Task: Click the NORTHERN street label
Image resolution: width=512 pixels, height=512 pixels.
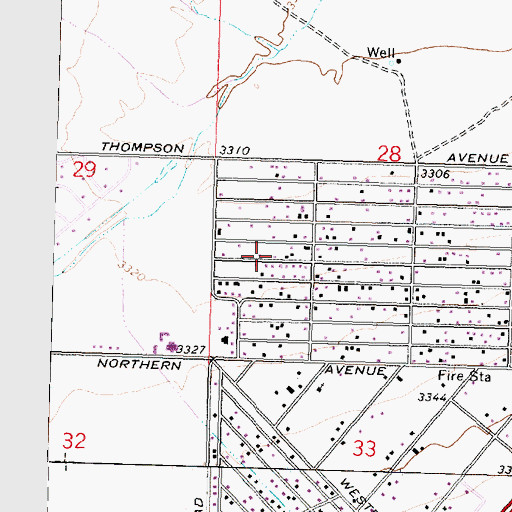Action: tap(139, 364)
